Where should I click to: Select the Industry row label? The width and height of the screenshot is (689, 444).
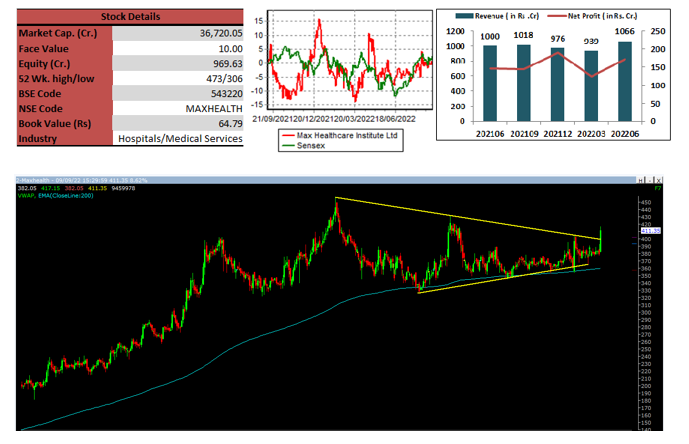38,138
